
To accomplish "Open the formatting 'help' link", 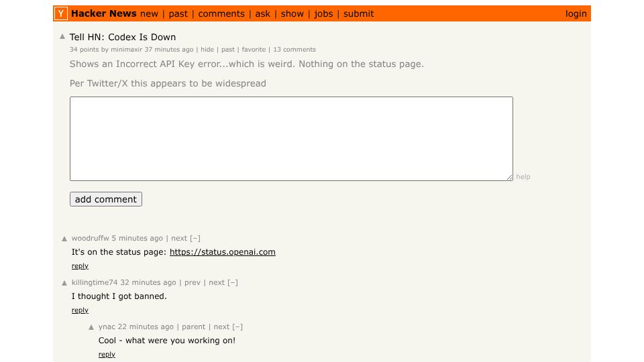I will pos(523,176).
